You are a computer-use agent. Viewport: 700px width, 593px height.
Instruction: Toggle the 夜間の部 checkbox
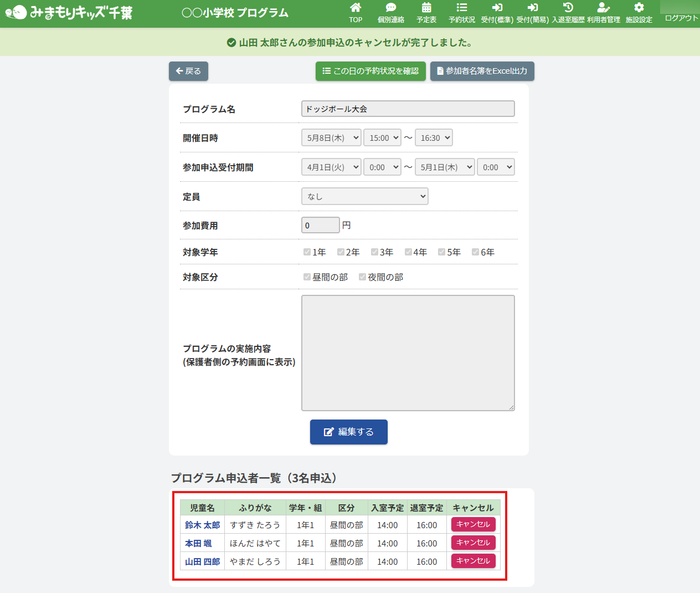click(362, 277)
